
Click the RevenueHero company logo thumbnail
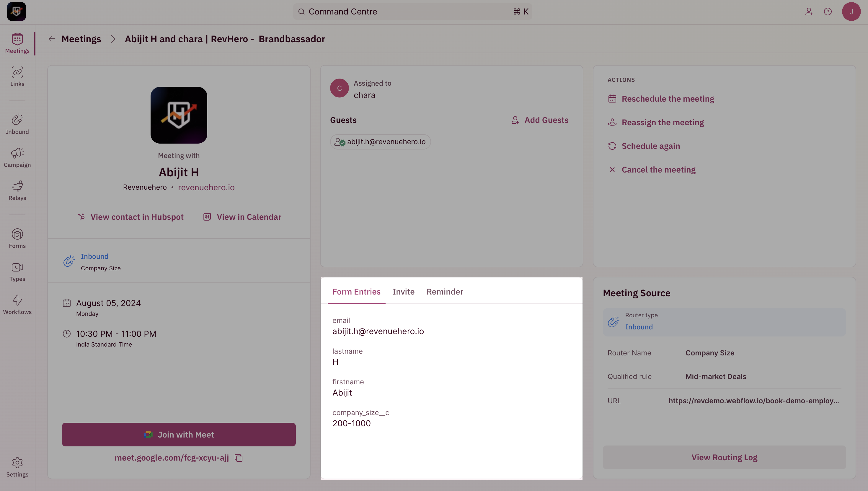(179, 115)
